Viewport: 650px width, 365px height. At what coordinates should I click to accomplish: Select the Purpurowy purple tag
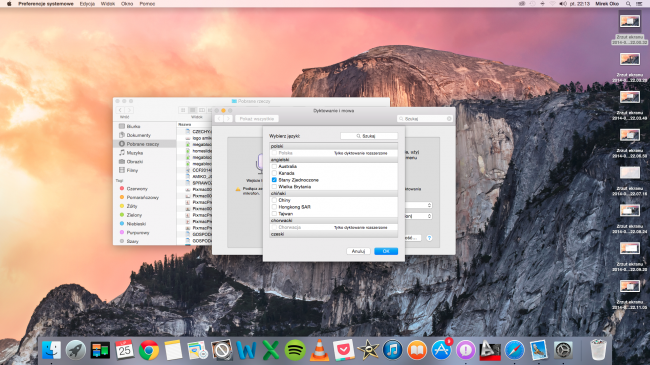(x=138, y=233)
